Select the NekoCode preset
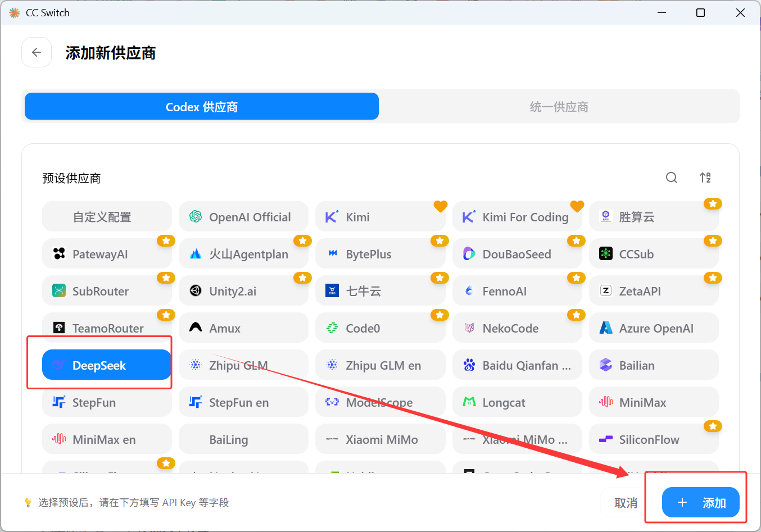This screenshot has width=761, height=532. tap(517, 328)
